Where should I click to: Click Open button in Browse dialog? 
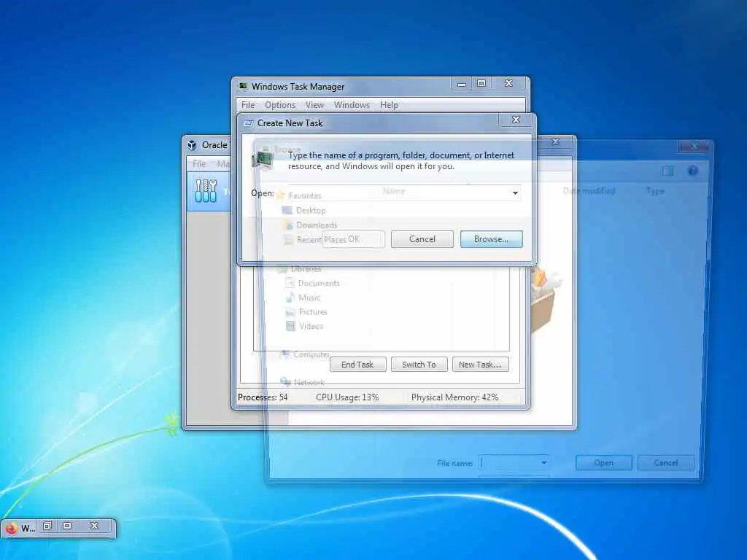603,463
